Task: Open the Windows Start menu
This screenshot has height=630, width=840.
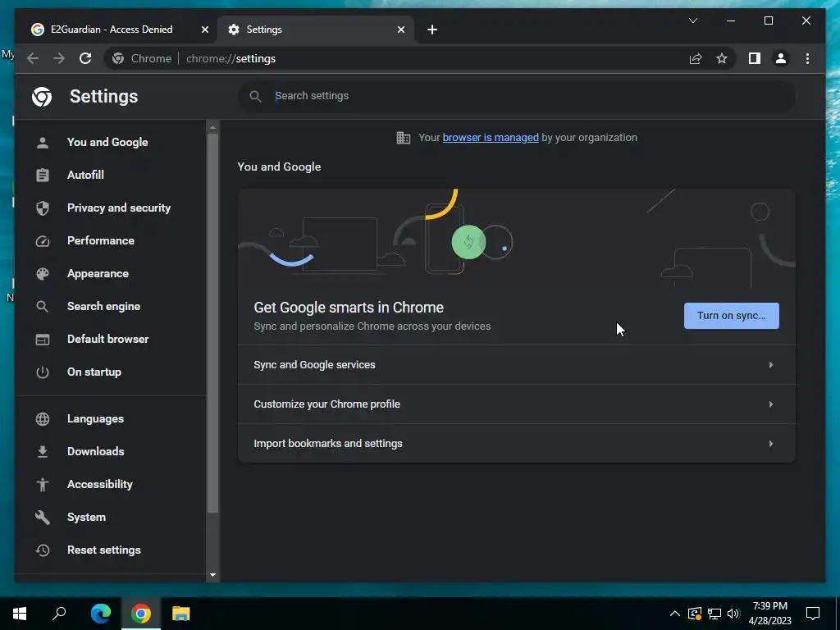Action: tap(20, 614)
